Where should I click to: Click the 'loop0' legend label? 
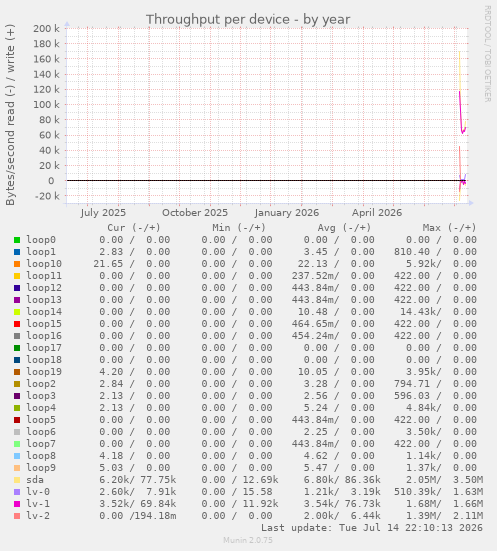coord(41,240)
